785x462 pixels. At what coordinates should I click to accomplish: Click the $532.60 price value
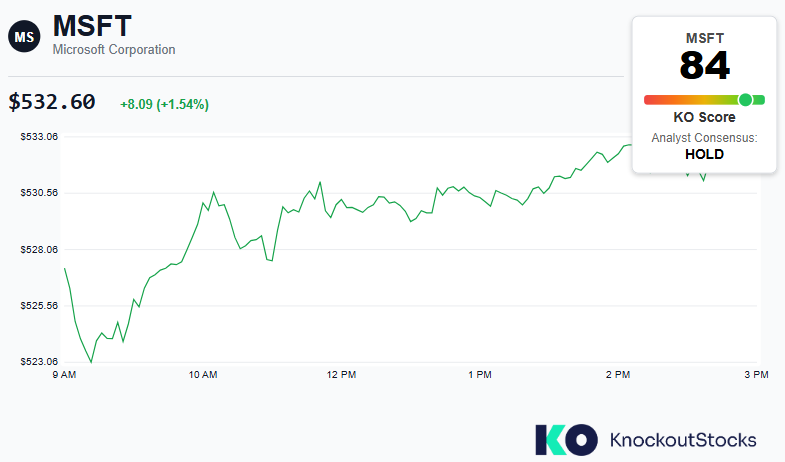52,102
